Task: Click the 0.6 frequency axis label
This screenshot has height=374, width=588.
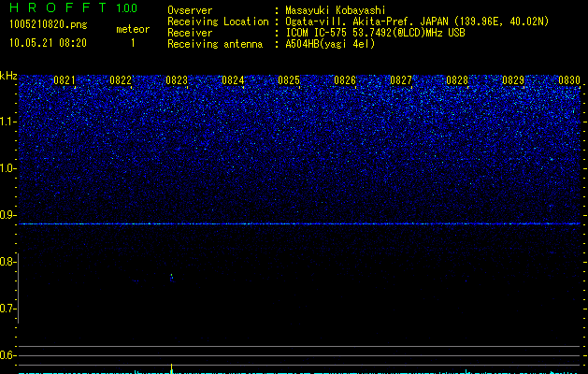Action: 7,355
